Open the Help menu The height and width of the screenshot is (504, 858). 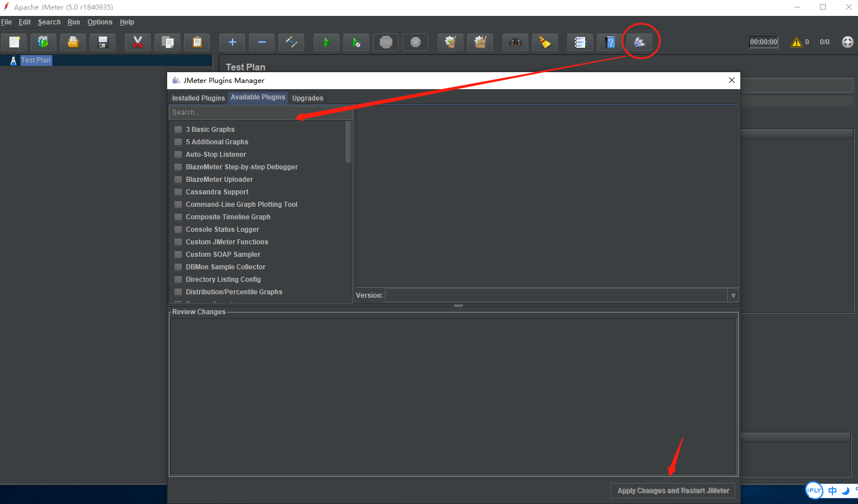pyautogui.click(x=127, y=22)
